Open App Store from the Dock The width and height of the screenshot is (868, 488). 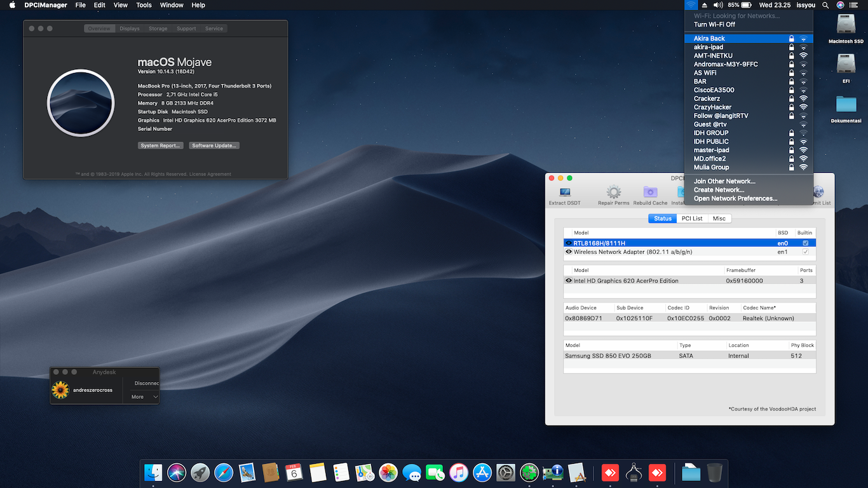coord(482,472)
